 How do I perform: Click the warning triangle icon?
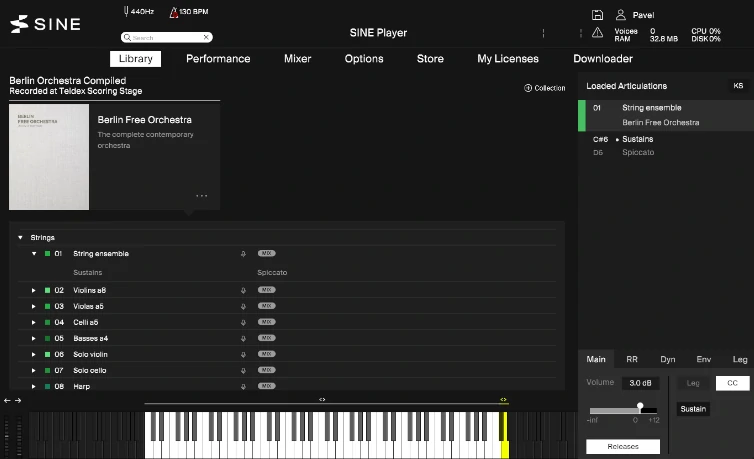click(x=597, y=33)
